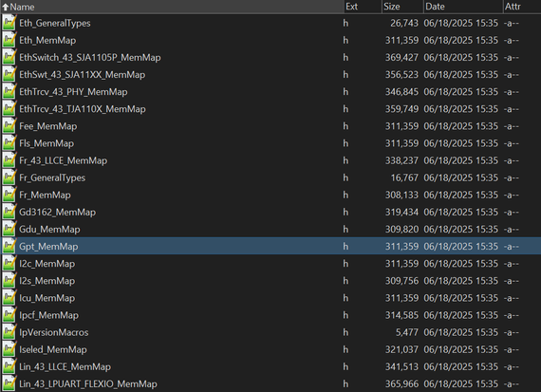The width and height of the screenshot is (541, 392).
Task: Click the Lin_43_LPUART_FLEXIO_MemMap file icon
Action: [x=9, y=383]
